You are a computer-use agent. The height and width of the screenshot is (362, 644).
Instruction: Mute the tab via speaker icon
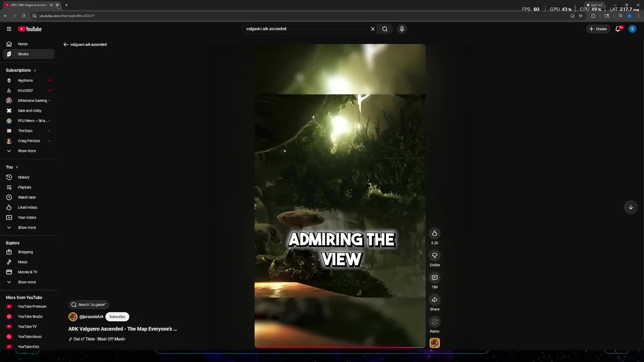click(x=51, y=5)
